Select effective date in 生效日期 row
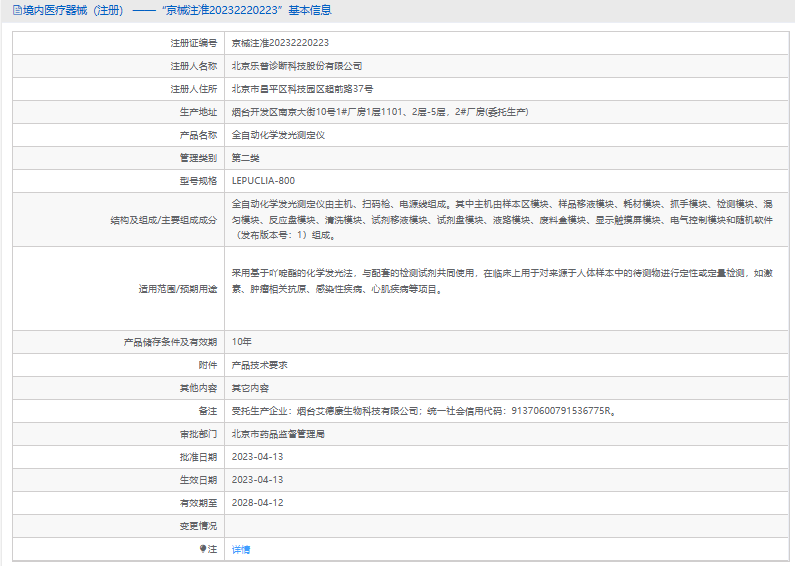The width and height of the screenshot is (795, 566). click(258, 480)
